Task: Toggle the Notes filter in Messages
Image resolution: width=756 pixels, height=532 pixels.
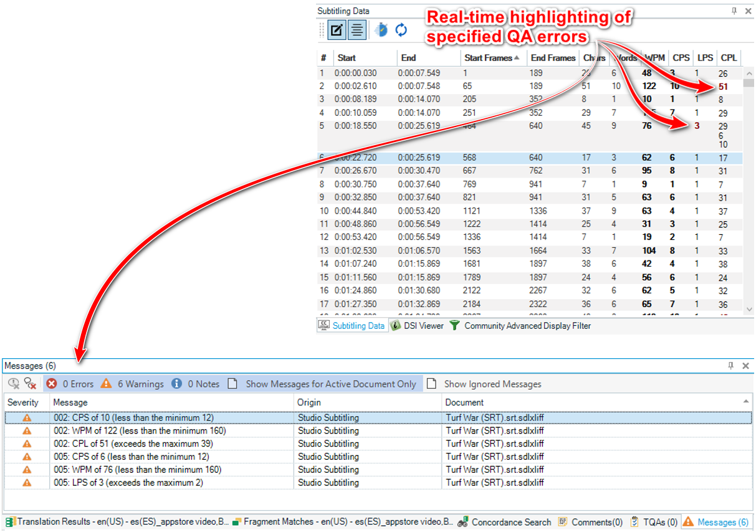Action: (x=196, y=384)
